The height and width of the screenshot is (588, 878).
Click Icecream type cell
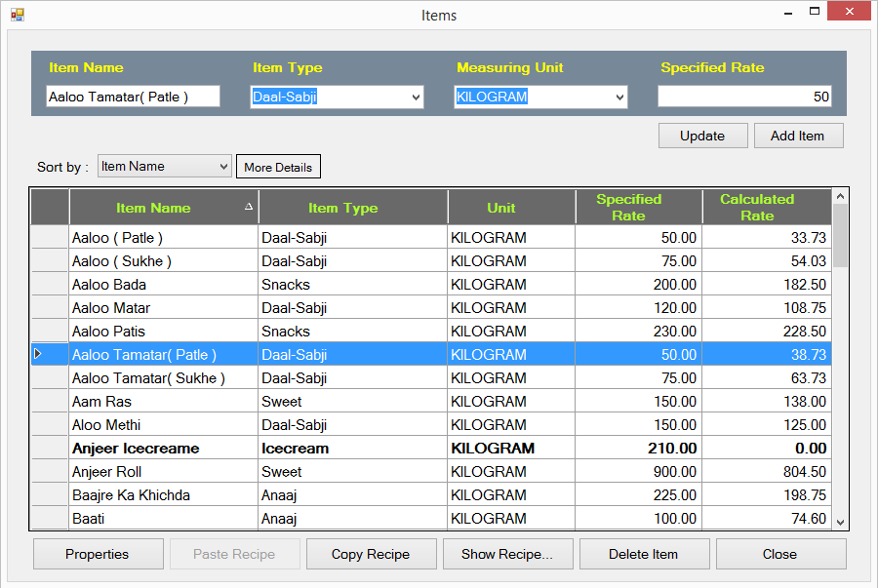353,449
